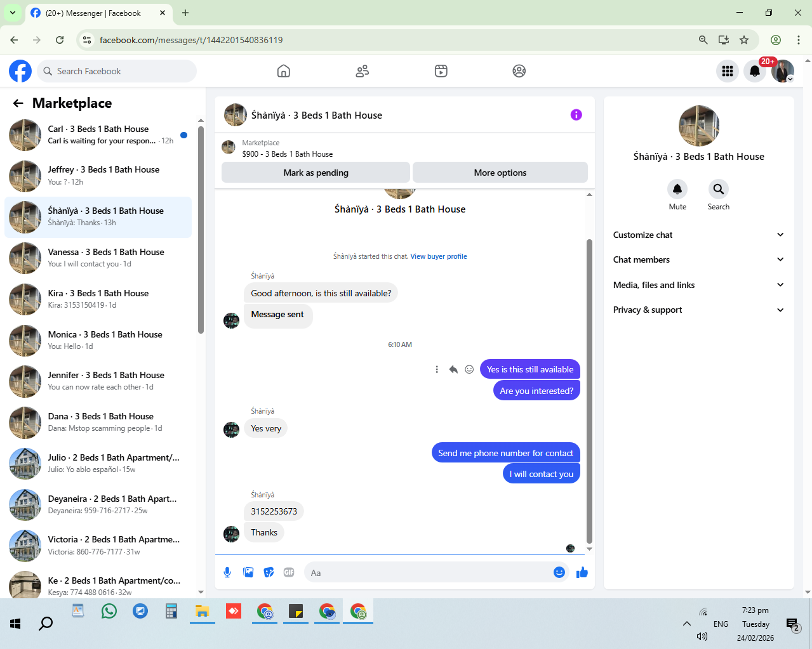Open more options for 'Yes is this still available'
The width and height of the screenshot is (812, 649).
pyautogui.click(x=437, y=369)
